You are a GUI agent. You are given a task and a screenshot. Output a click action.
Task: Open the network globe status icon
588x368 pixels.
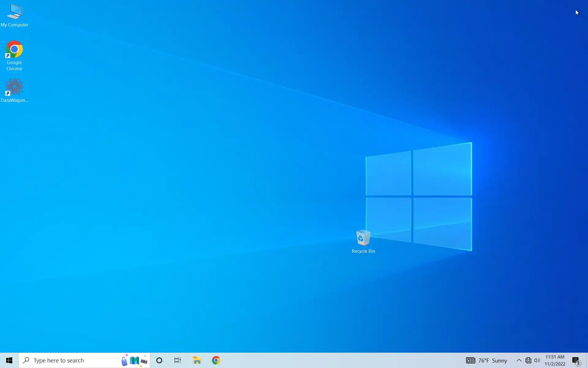pos(528,360)
